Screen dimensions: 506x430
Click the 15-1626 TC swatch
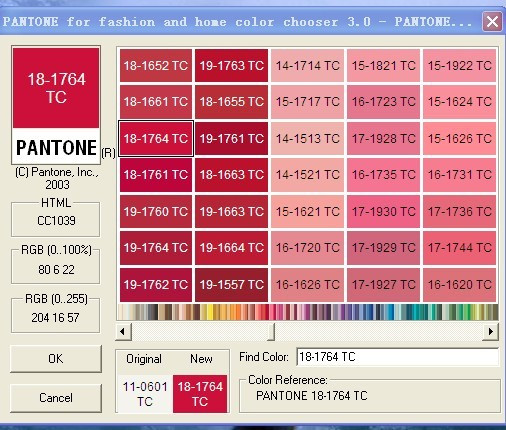(459, 138)
